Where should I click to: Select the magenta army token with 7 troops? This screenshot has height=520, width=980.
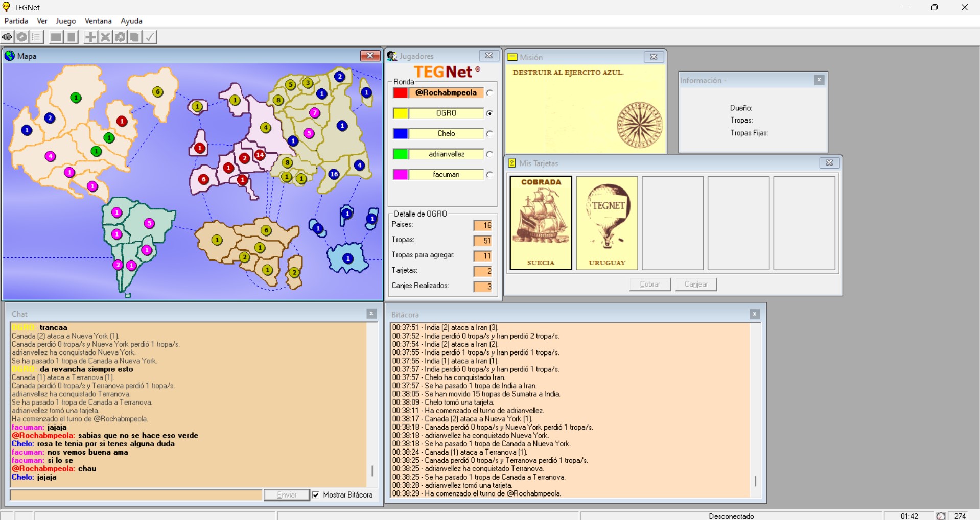click(315, 113)
